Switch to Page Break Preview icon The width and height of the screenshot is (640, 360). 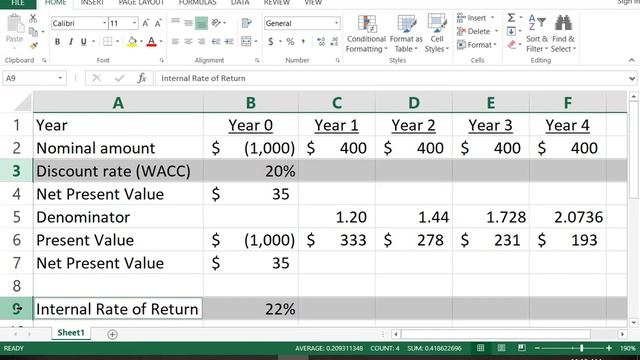click(521, 348)
